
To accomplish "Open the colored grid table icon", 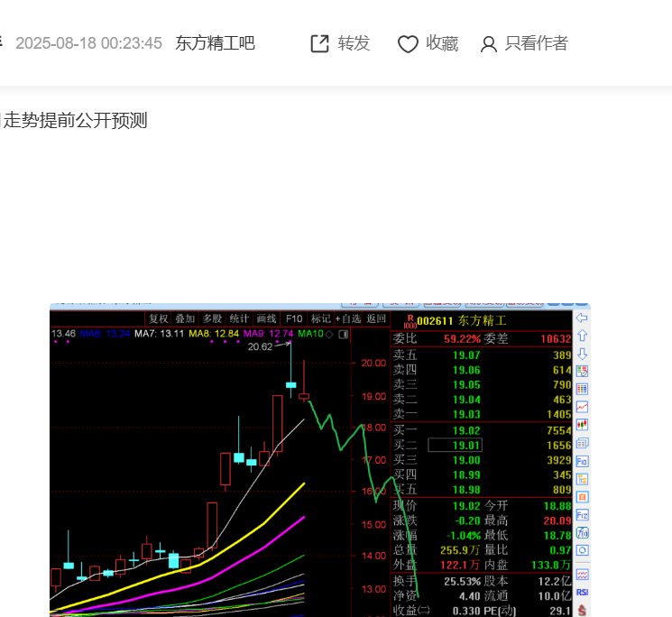I will pos(582,389).
